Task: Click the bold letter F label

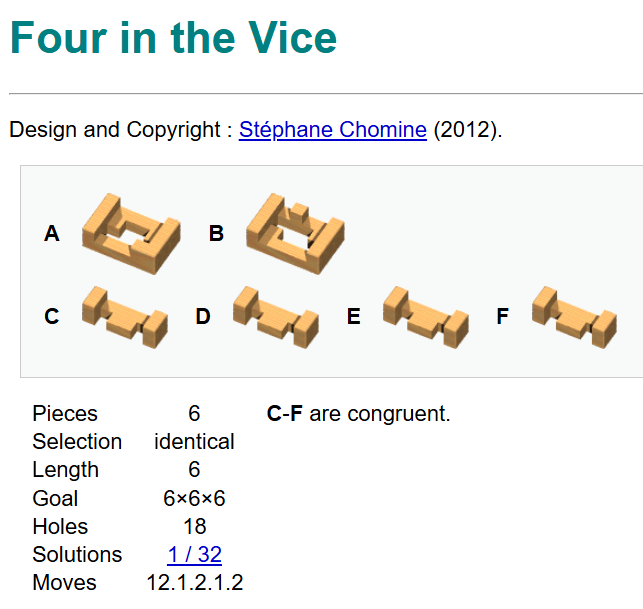Action: (503, 316)
